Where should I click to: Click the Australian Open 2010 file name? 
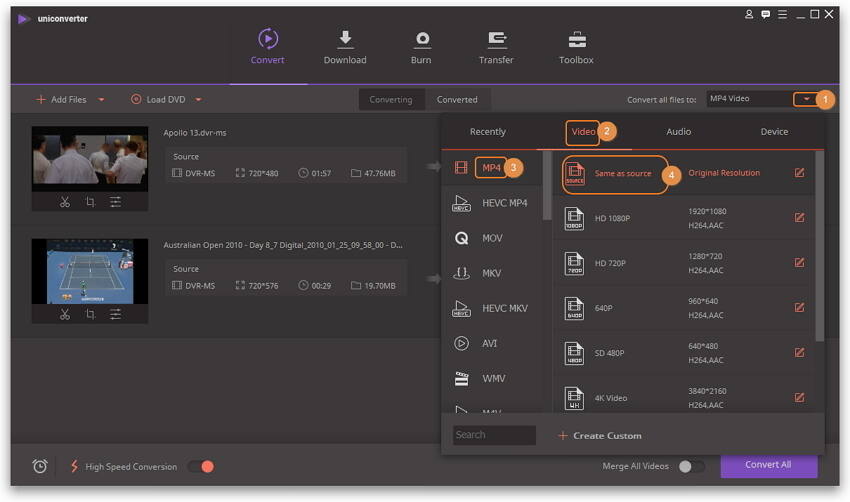click(x=283, y=245)
